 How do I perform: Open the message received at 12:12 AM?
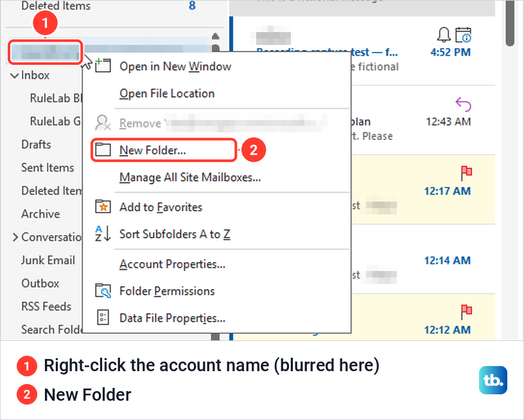click(423, 317)
